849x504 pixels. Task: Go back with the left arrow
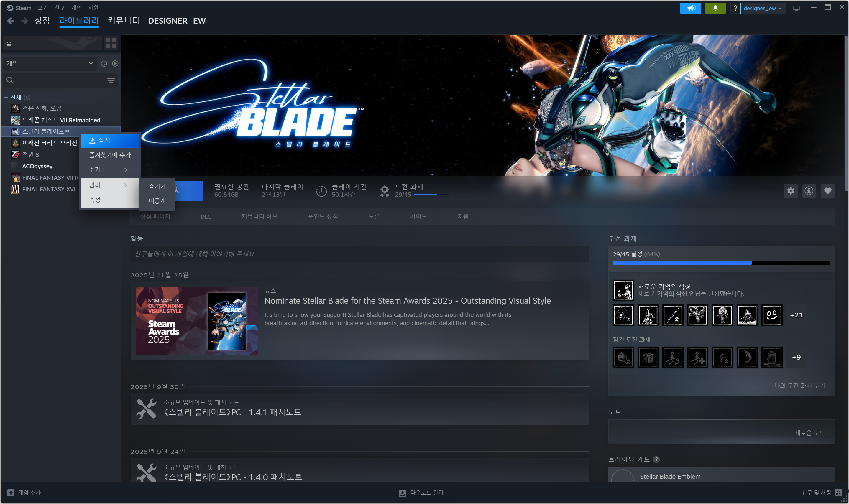pos(11,21)
